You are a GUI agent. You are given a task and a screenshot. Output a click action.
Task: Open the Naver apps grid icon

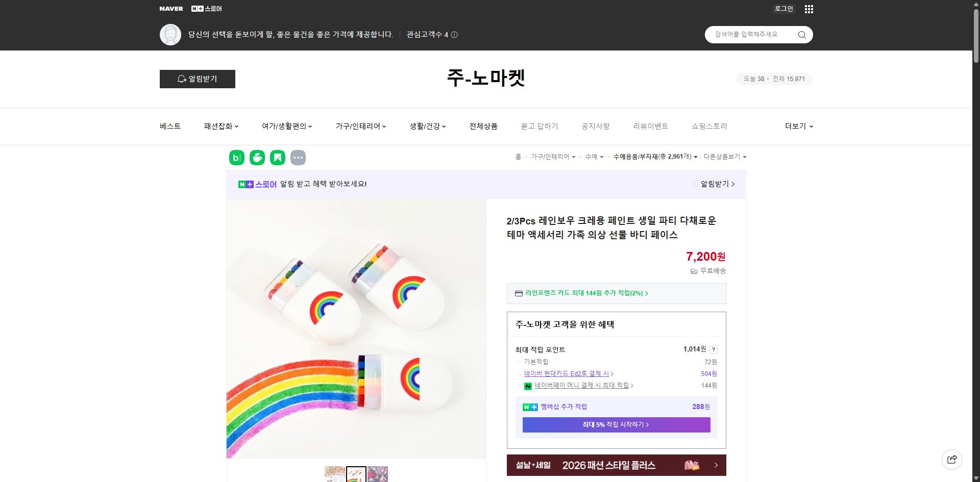click(808, 9)
